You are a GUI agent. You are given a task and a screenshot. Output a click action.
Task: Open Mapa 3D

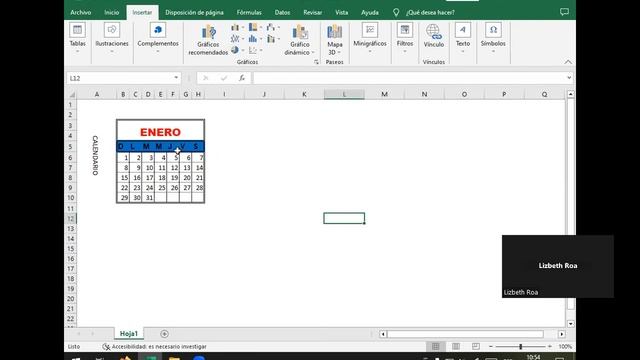(x=335, y=40)
